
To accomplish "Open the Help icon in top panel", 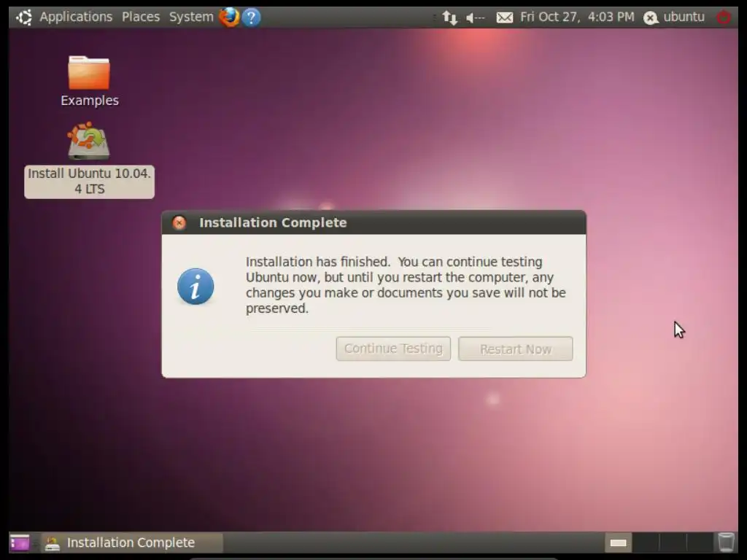I will pyautogui.click(x=251, y=17).
